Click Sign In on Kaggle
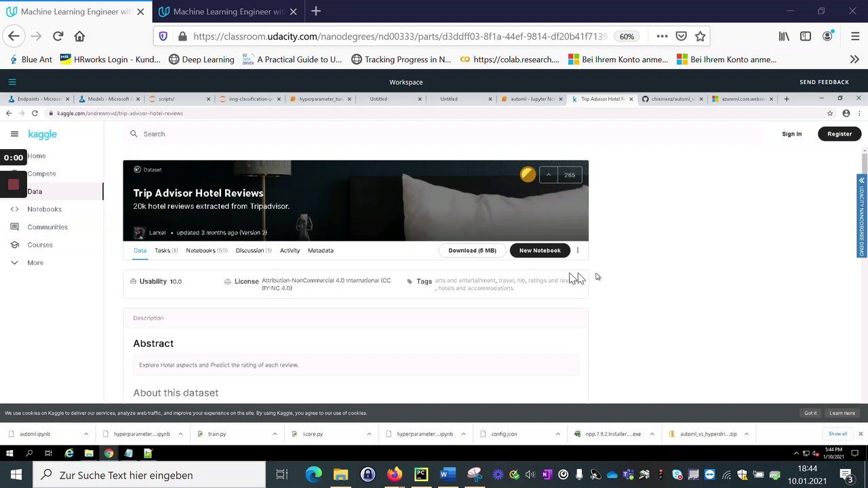The height and width of the screenshot is (488, 868). tap(791, 134)
